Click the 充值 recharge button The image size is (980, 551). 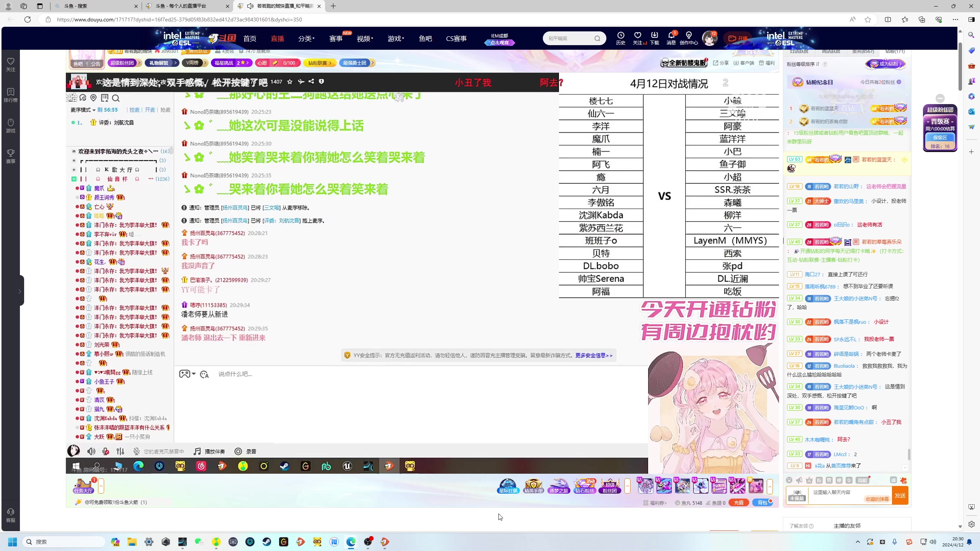click(738, 503)
